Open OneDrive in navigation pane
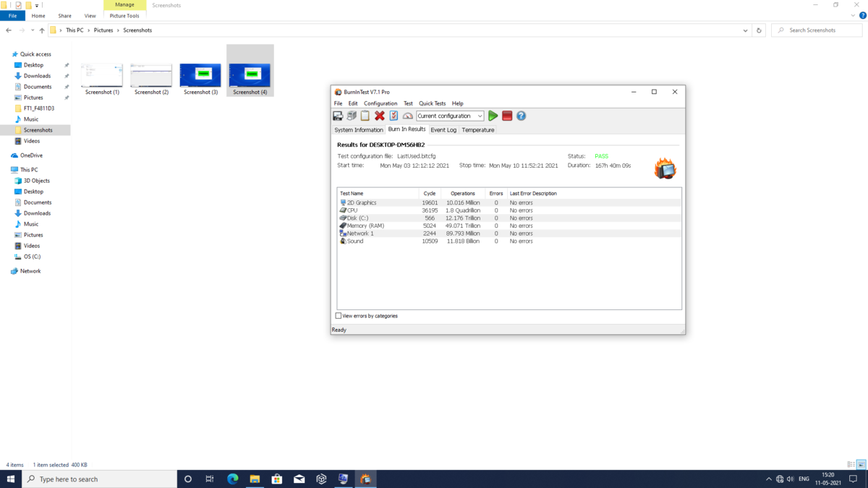868x488 pixels. click(x=31, y=155)
